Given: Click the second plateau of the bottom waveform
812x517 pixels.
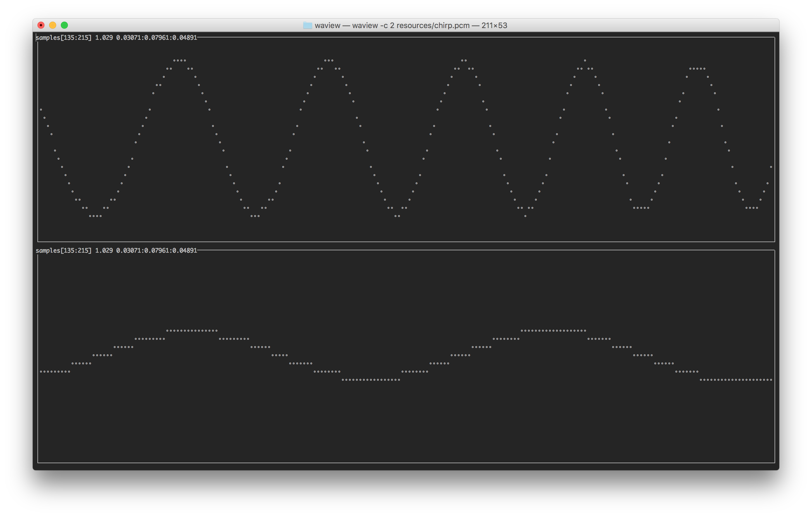Looking at the screenshot, I should coord(553,331).
